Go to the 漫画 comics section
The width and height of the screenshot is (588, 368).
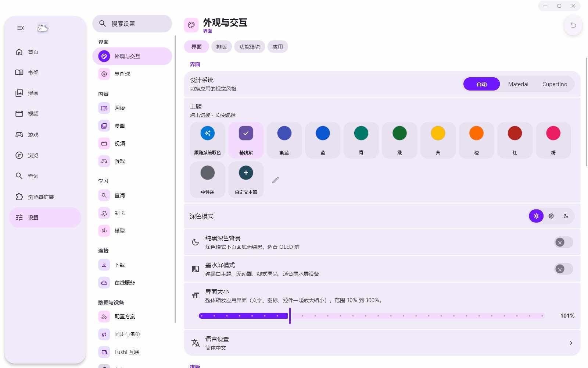coord(45,93)
